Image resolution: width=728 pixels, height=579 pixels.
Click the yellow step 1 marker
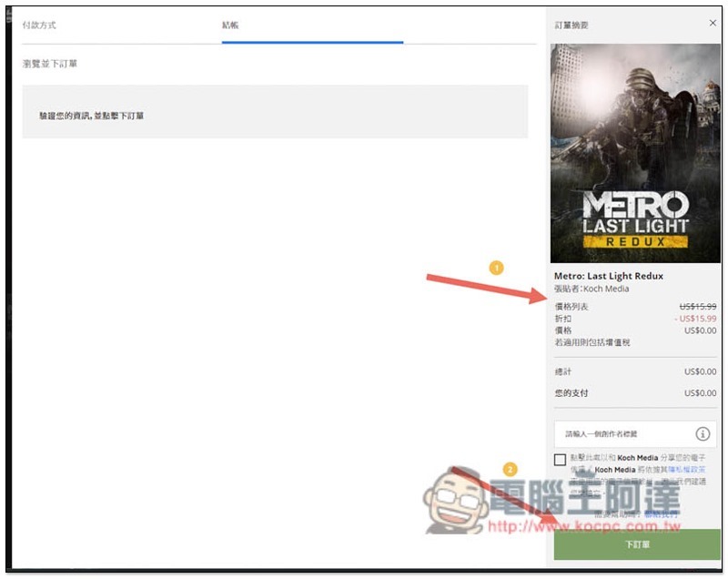point(496,268)
